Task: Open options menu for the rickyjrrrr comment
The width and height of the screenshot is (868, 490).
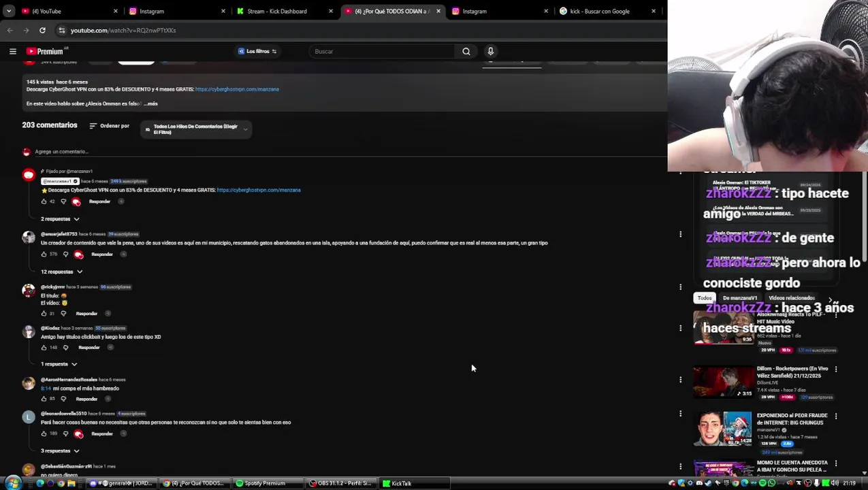Action: tap(680, 287)
